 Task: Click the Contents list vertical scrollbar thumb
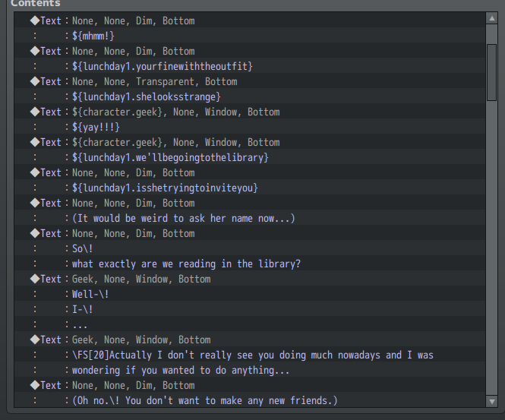[492, 76]
